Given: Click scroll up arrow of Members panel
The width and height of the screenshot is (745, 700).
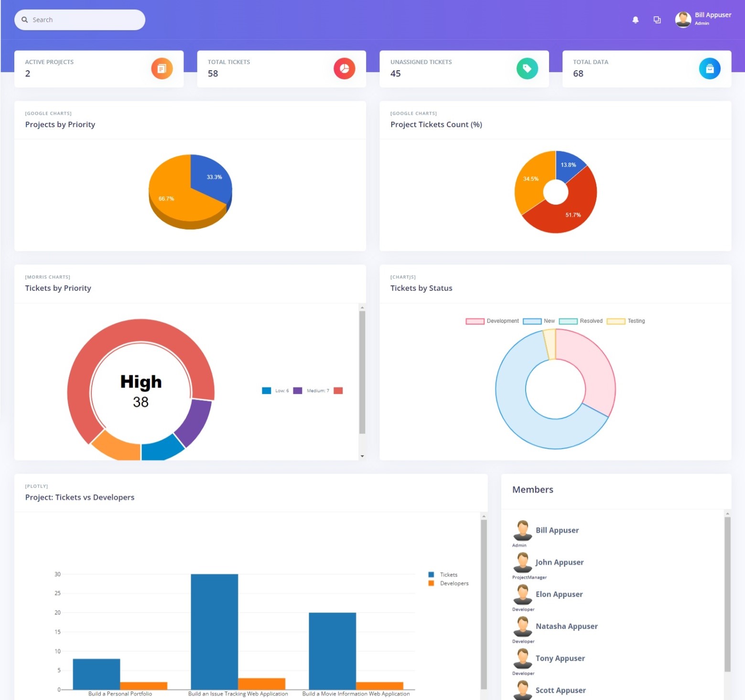Looking at the screenshot, I should (727, 514).
